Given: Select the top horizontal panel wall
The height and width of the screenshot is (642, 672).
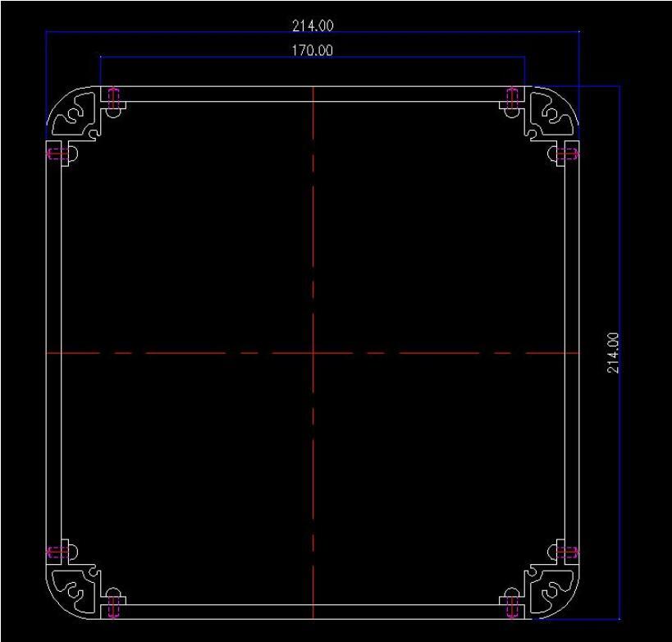Looking at the screenshot, I should [313, 94].
